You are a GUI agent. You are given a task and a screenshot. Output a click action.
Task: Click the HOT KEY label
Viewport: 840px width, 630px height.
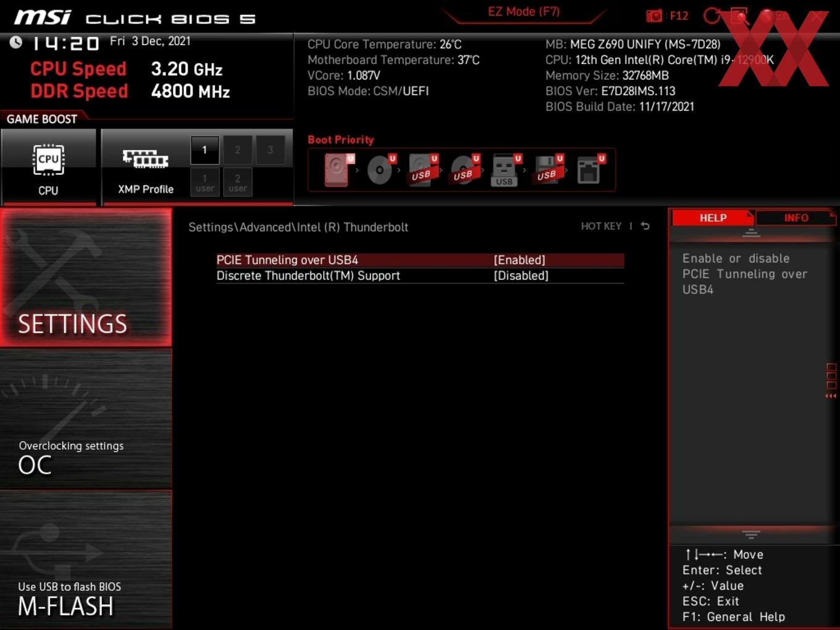pos(601,226)
